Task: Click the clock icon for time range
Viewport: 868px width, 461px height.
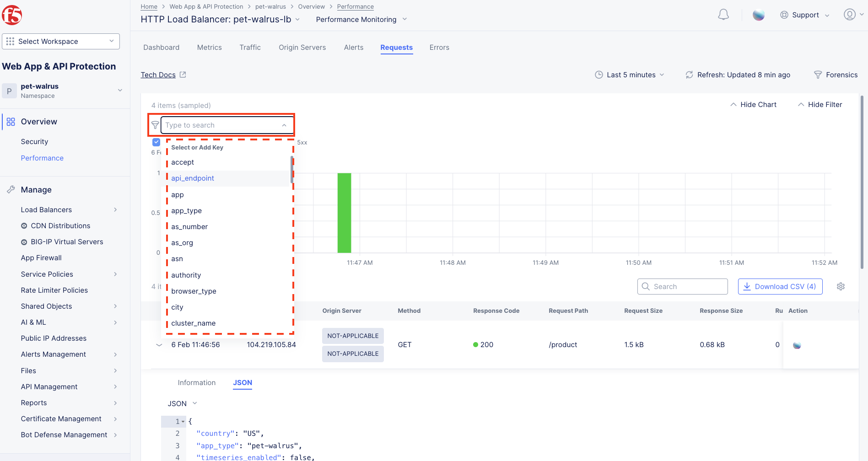Action: (599, 75)
